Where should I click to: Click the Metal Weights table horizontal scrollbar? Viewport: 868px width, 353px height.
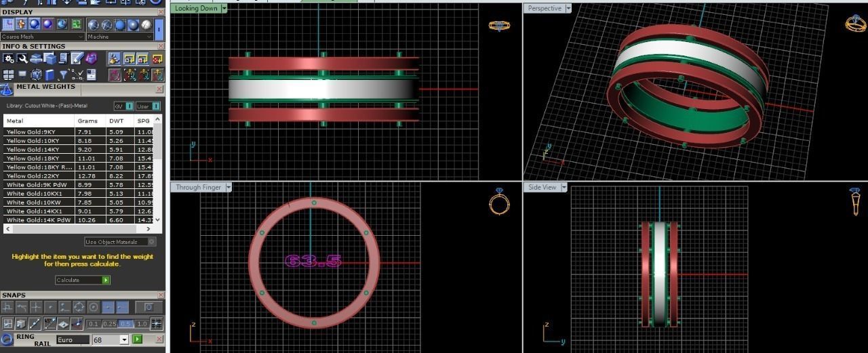[x=79, y=228]
